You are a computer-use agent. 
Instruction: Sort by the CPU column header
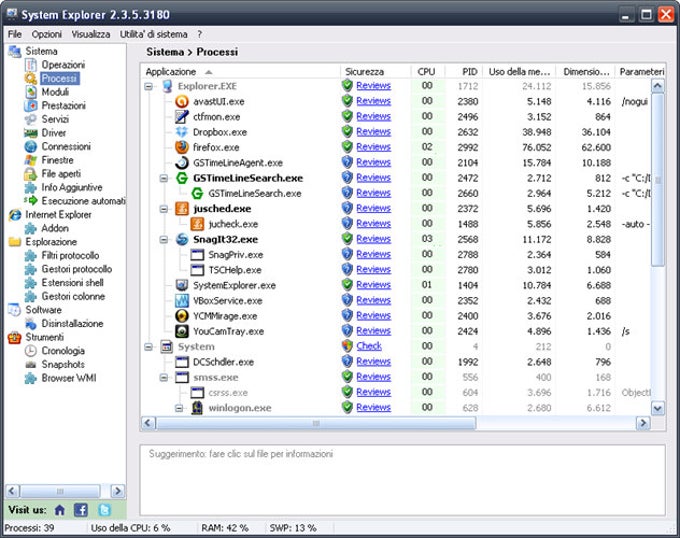pyautogui.click(x=426, y=72)
